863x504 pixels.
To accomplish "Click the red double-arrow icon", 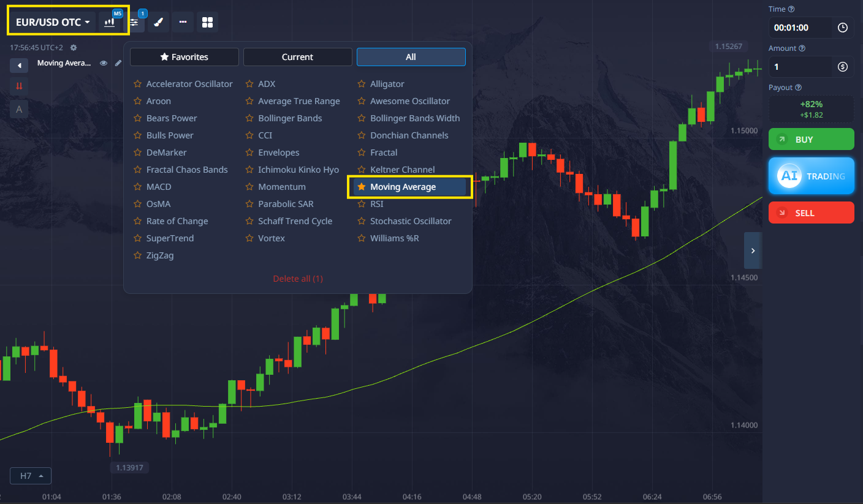I will [19, 86].
